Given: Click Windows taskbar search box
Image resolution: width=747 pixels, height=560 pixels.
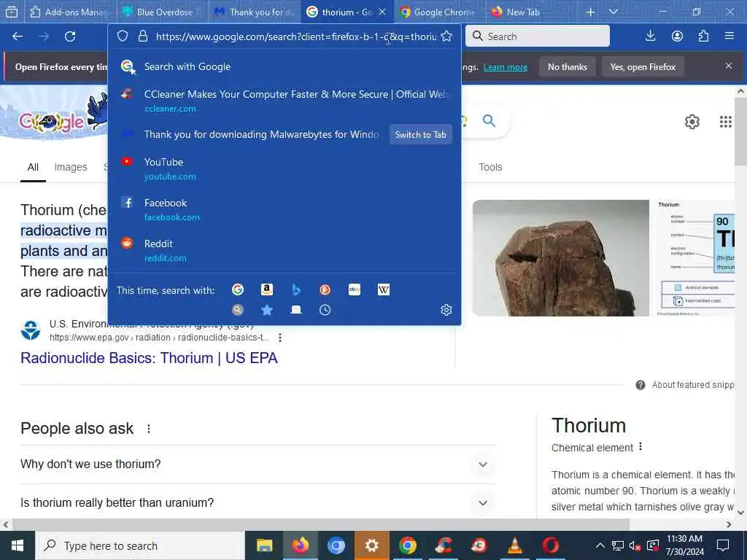Looking at the screenshot, I should pos(141,545).
